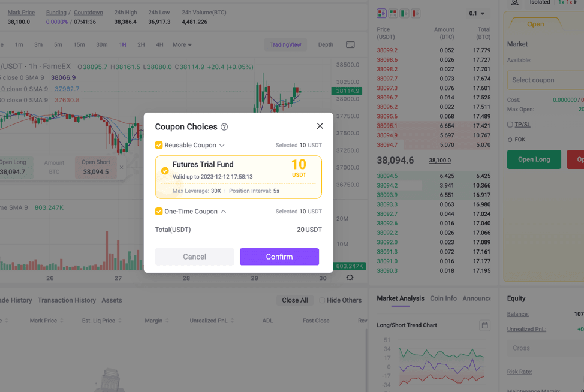Select the combined order book view icon

[381, 13]
